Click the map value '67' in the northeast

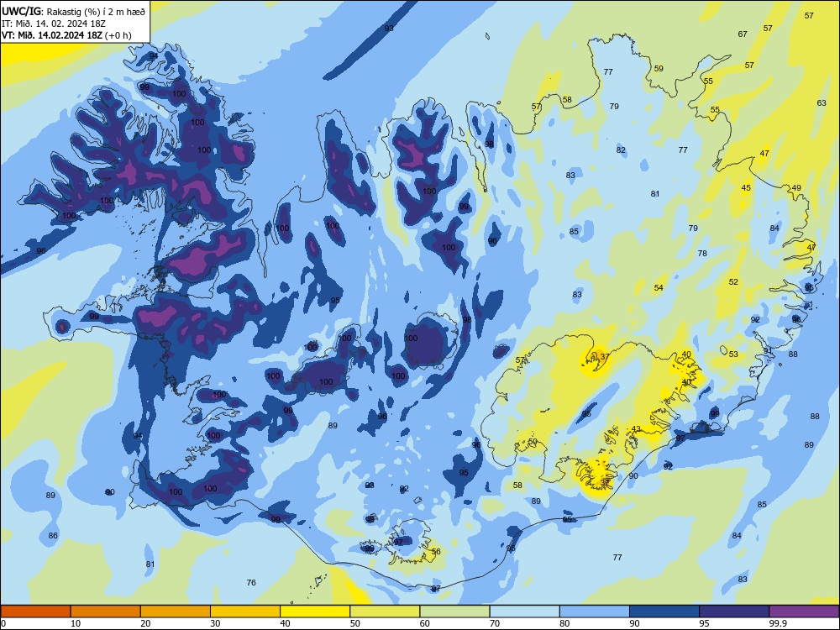[x=743, y=34]
